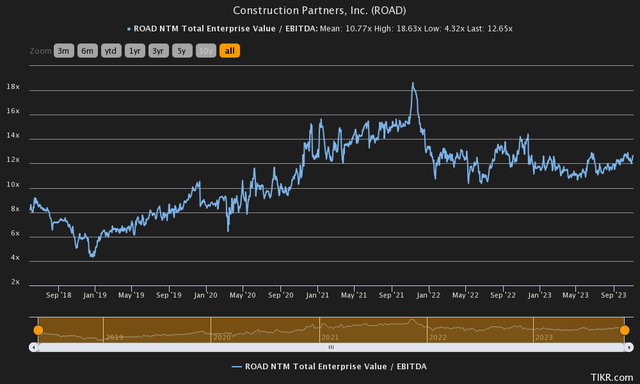Click the navigator scrollbar left arrow
Screen dimensions: 640x384
tap(33, 347)
